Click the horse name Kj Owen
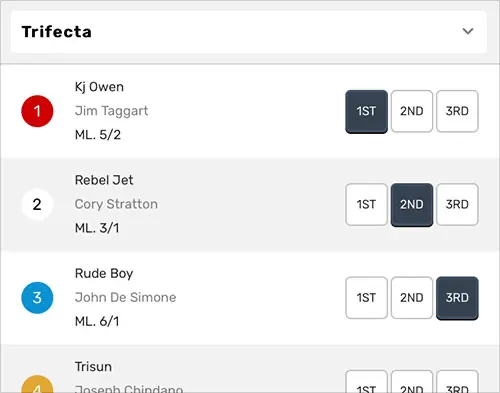 (x=99, y=87)
